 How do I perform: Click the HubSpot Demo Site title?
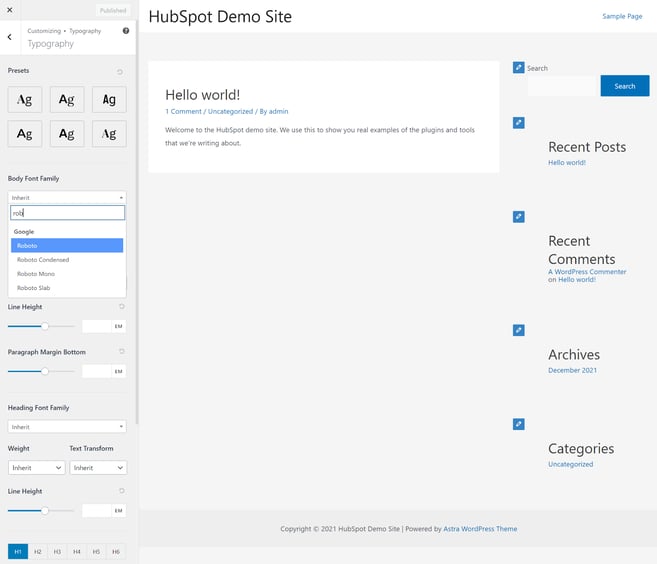click(220, 17)
